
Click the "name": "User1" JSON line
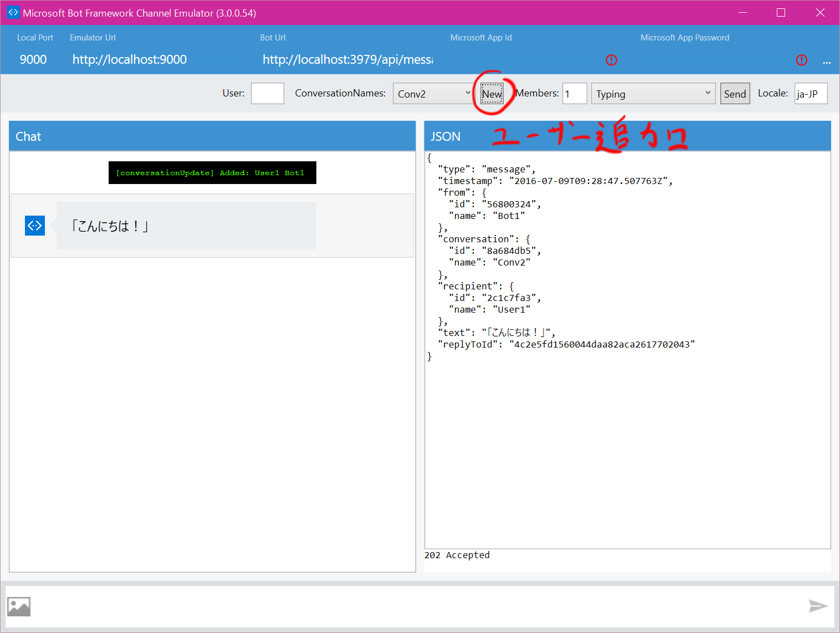tap(490, 309)
